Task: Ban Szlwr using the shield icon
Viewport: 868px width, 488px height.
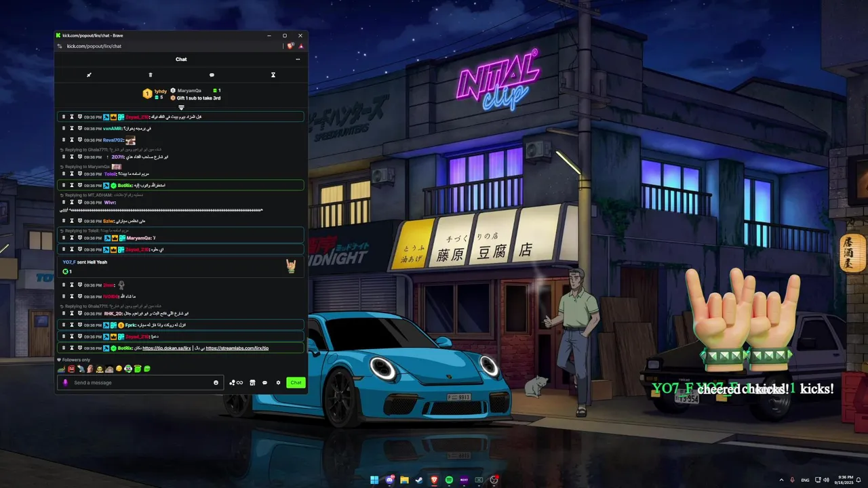Action: [x=79, y=221]
